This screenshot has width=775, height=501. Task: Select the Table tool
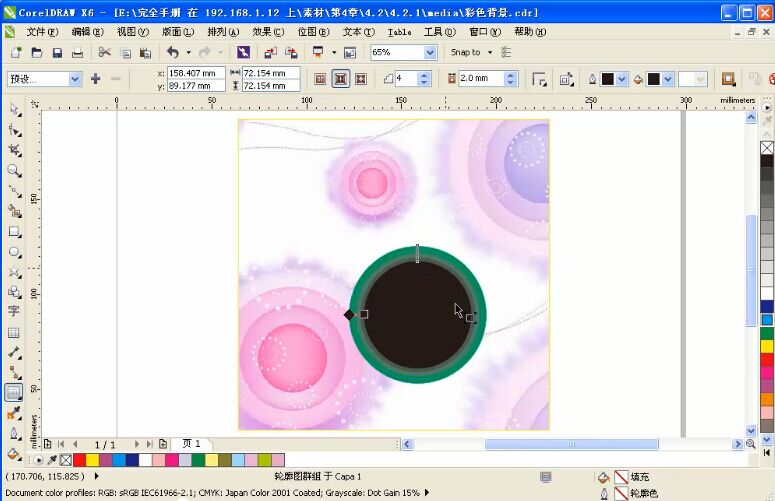pos(14,333)
